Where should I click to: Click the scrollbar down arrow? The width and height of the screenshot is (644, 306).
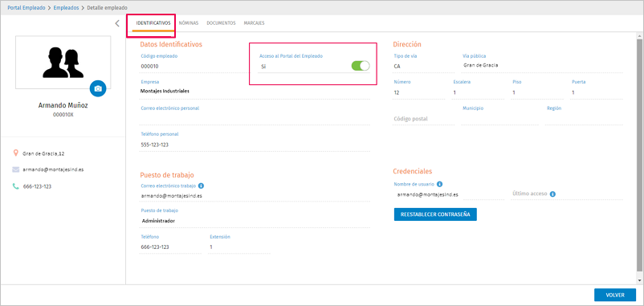click(x=639, y=280)
